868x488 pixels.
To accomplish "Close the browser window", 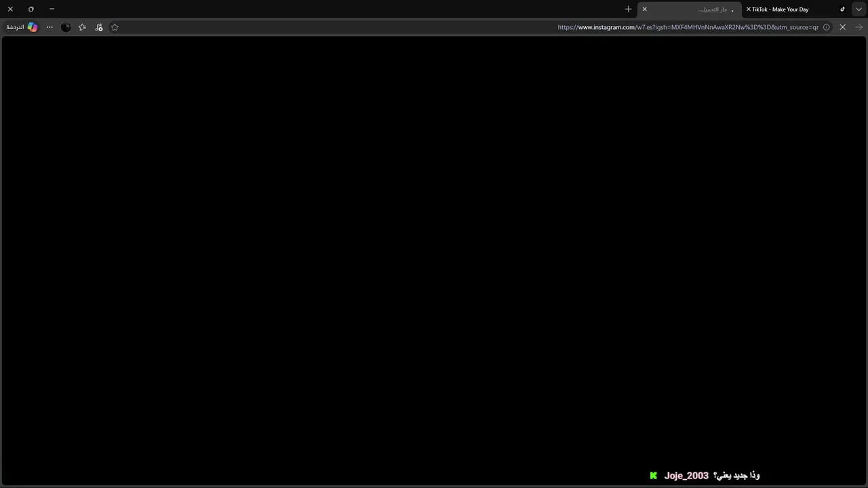I will 10,9.
